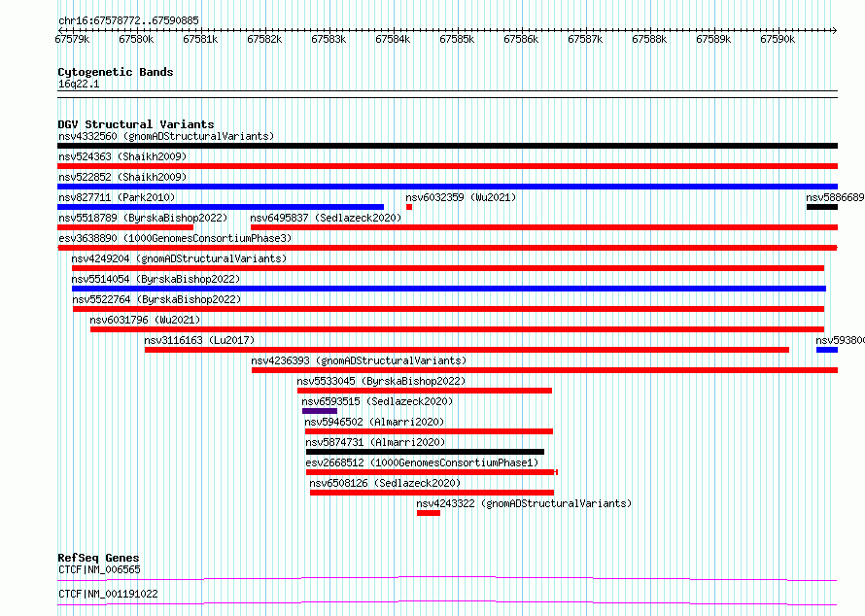Image resolution: width=865 pixels, height=616 pixels.
Task: Click the esv2668512 red variant bar
Action: (x=432, y=472)
